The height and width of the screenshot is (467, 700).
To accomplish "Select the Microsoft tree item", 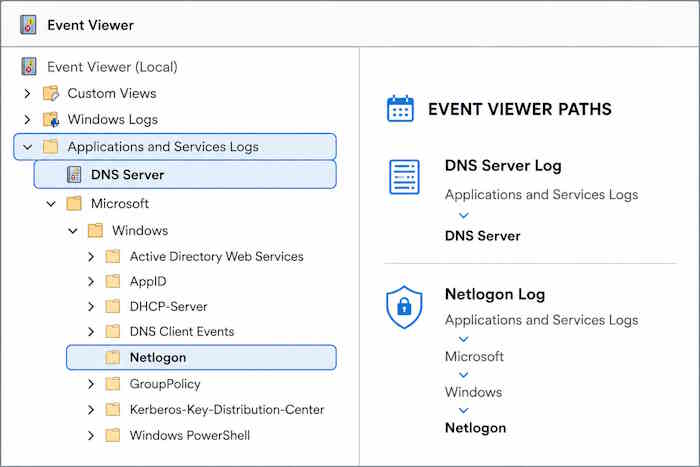I will coord(120,204).
